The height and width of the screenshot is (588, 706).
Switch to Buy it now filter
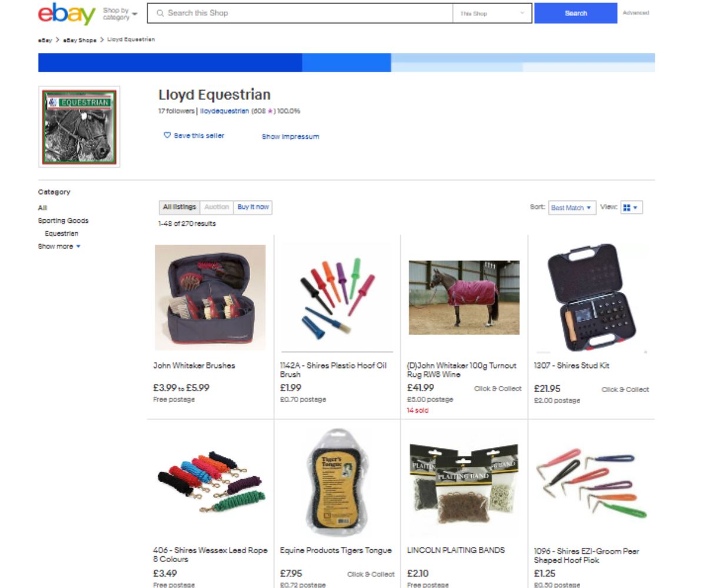tap(253, 207)
